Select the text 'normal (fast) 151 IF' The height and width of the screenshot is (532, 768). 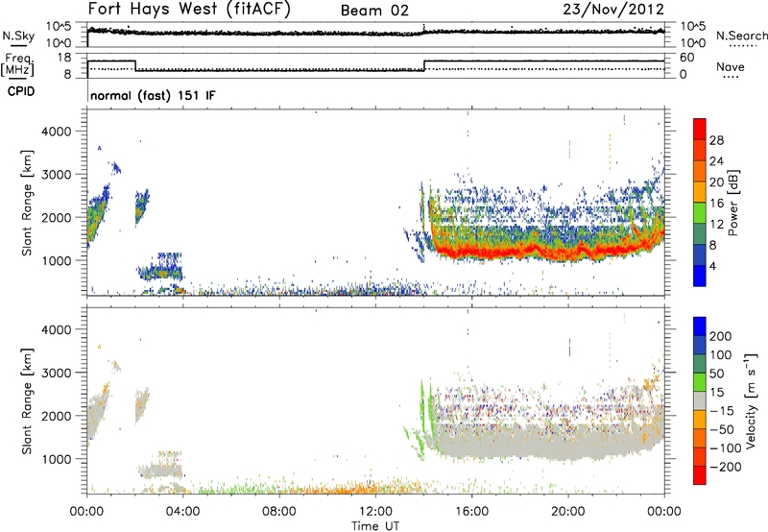153,96
